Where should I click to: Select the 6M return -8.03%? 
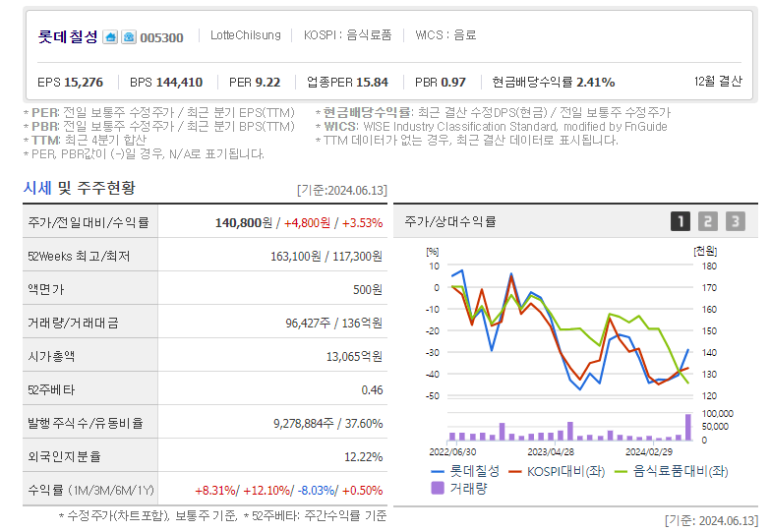click(x=317, y=491)
